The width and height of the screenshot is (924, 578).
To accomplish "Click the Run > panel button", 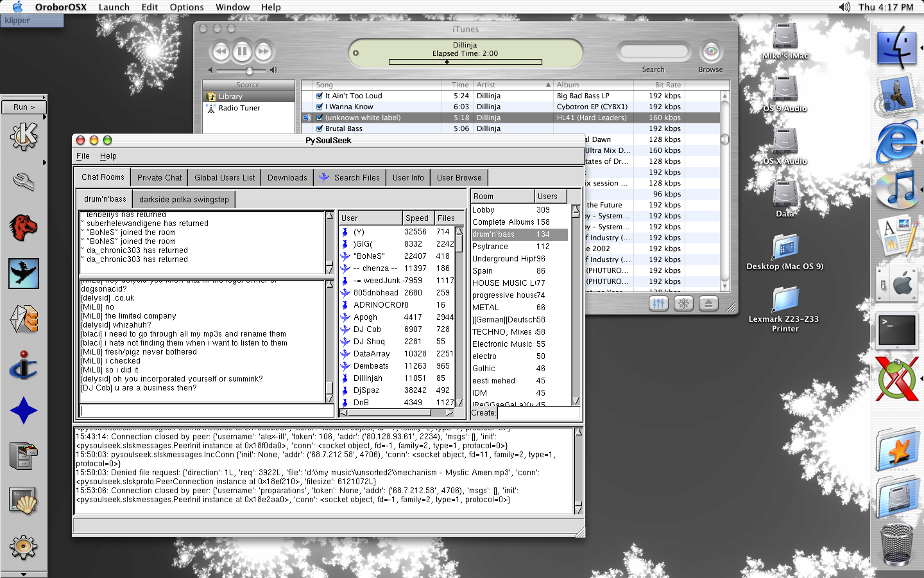I will pos(24,107).
